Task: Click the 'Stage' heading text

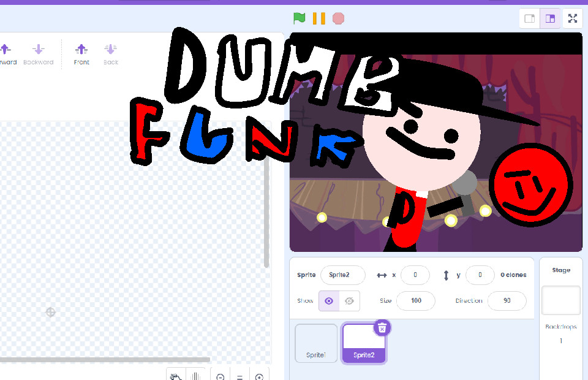Action: (561, 270)
